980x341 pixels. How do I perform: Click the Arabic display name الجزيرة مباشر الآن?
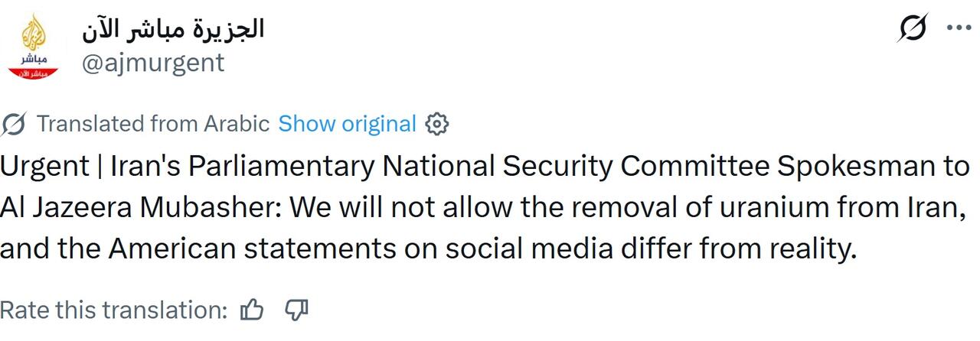point(173,28)
